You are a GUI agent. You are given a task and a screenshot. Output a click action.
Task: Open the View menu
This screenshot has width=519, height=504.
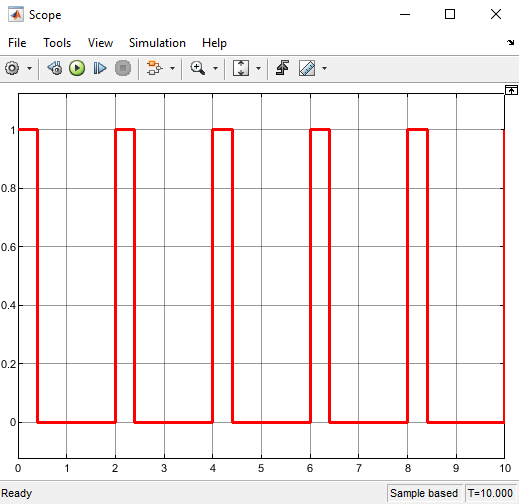tap(100, 43)
